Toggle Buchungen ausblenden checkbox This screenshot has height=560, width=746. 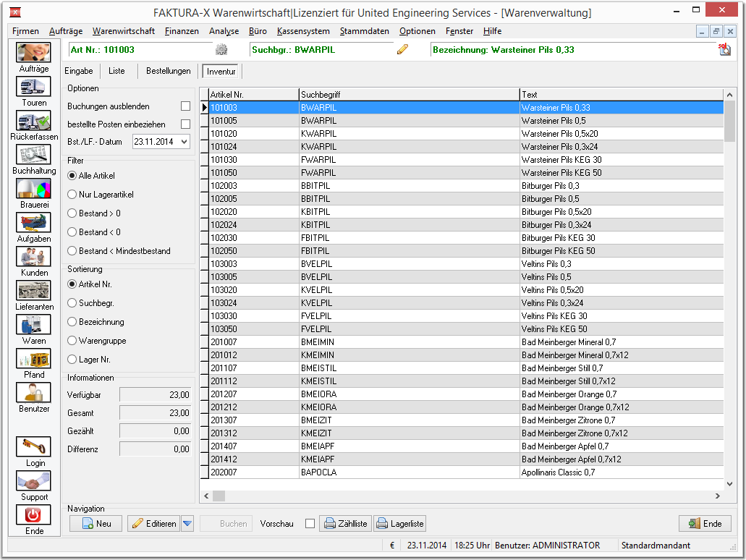pos(185,106)
